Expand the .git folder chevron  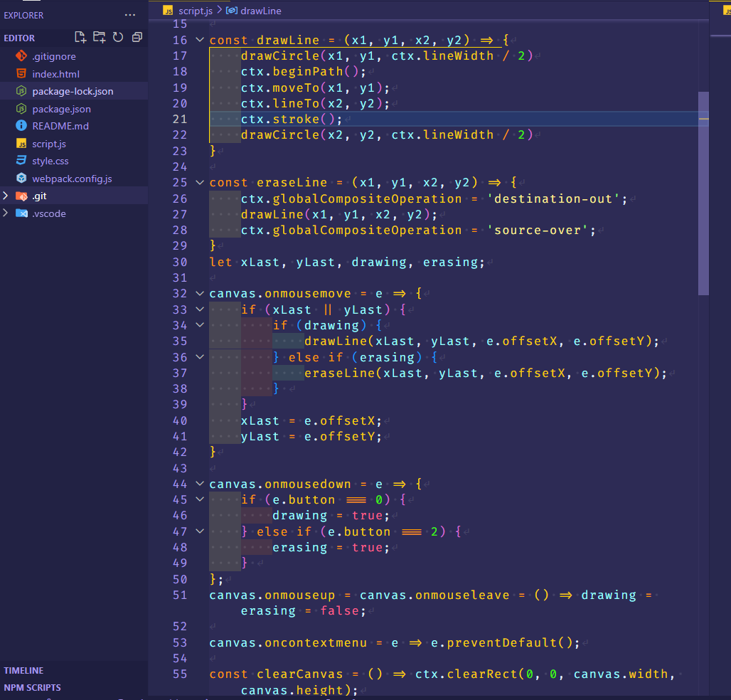pyautogui.click(x=6, y=196)
